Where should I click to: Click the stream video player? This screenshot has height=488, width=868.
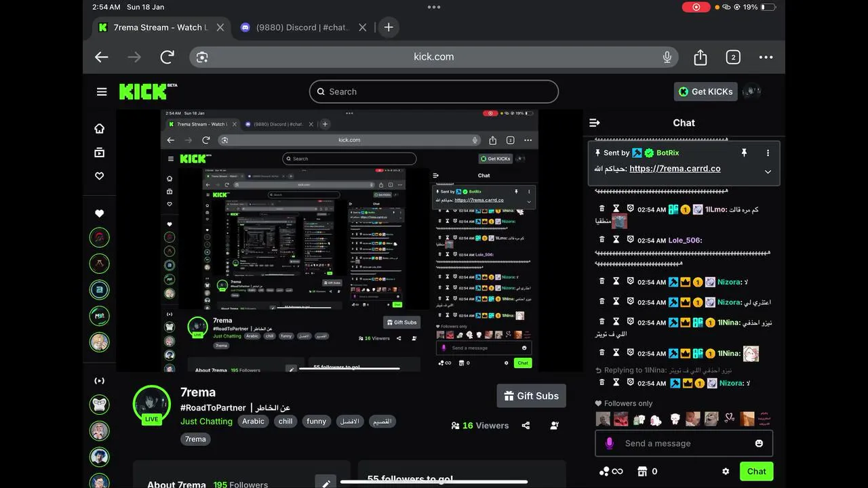349,241
